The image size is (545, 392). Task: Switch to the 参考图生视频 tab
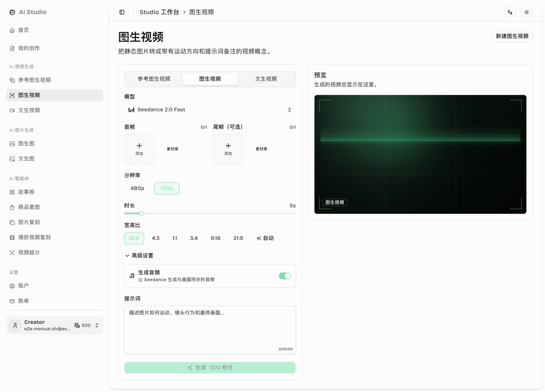tap(154, 79)
